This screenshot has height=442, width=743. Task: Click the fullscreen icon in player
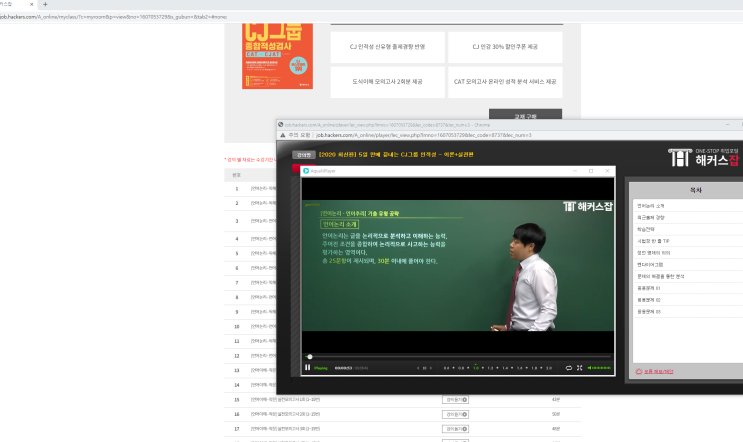(x=580, y=368)
